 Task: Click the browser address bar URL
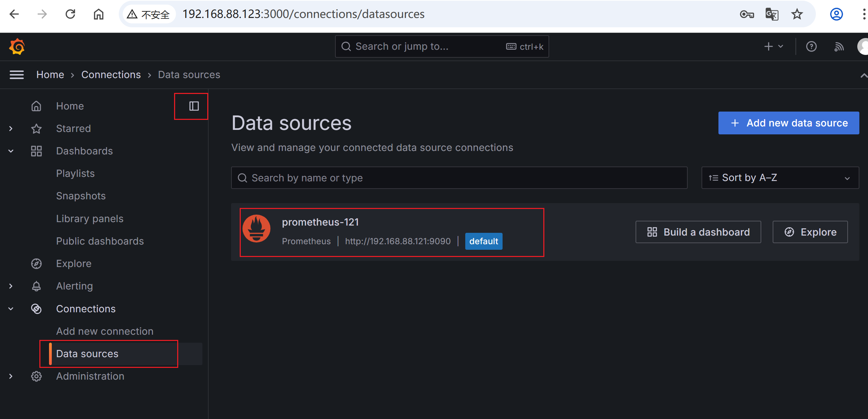pyautogui.click(x=303, y=14)
